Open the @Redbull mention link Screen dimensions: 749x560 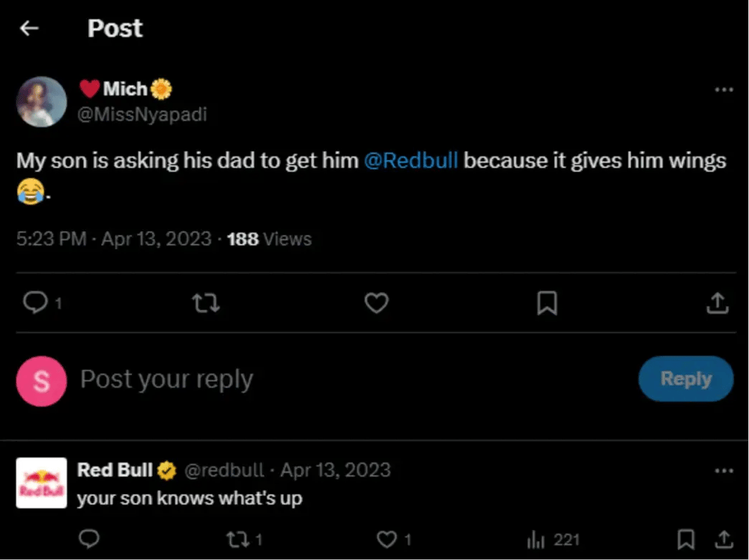(x=410, y=161)
